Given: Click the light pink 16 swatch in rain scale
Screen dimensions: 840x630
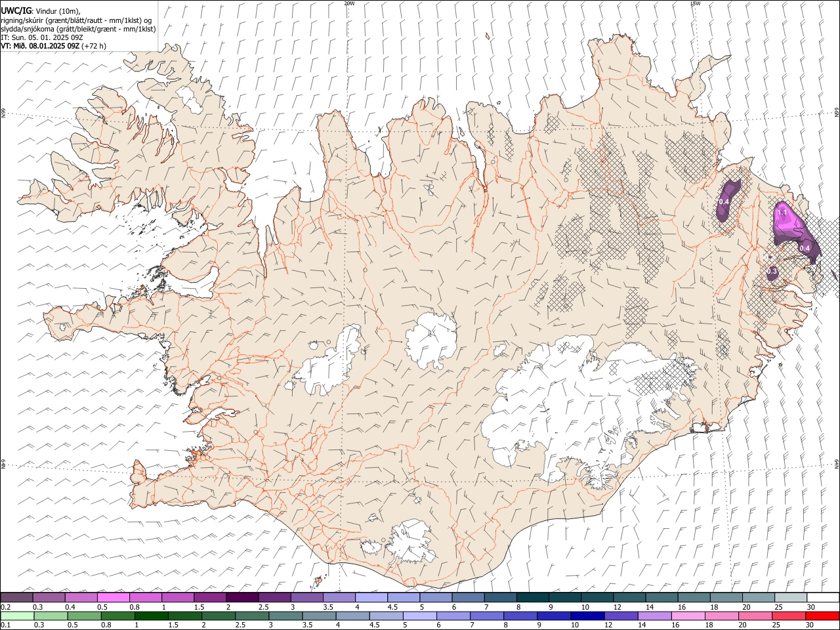Looking at the screenshot, I should click(688, 616).
